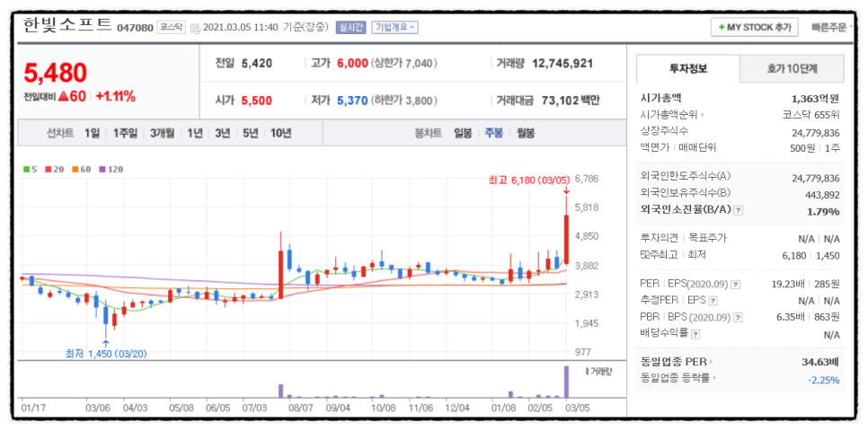Click the 최저 1,450 (03/20) chart marker
This screenshot has height=431, width=868.
[106, 353]
